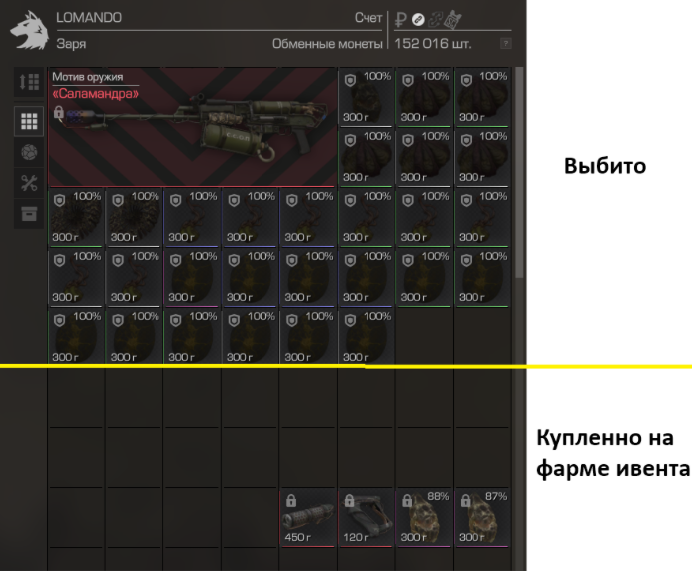Select the dimmed third currency icon

click(435, 19)
